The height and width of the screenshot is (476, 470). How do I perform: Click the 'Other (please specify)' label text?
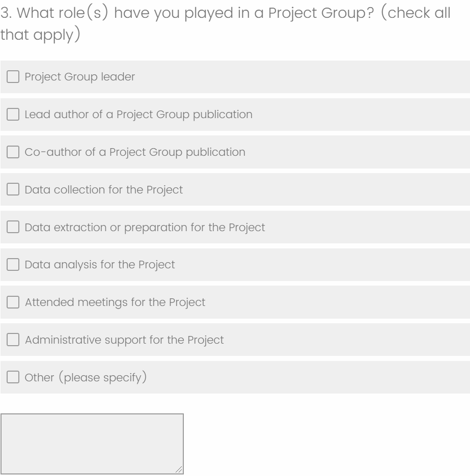click(x=82, y=378)
